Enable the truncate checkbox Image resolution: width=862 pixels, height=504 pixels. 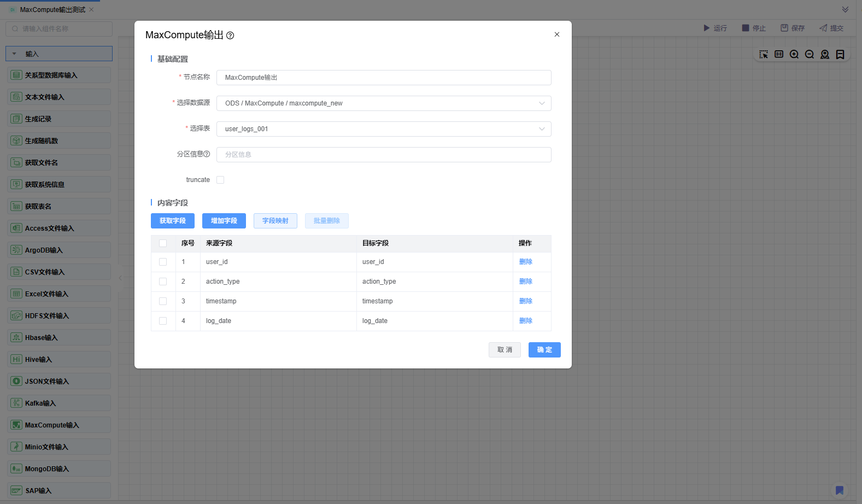coord(220,180)
